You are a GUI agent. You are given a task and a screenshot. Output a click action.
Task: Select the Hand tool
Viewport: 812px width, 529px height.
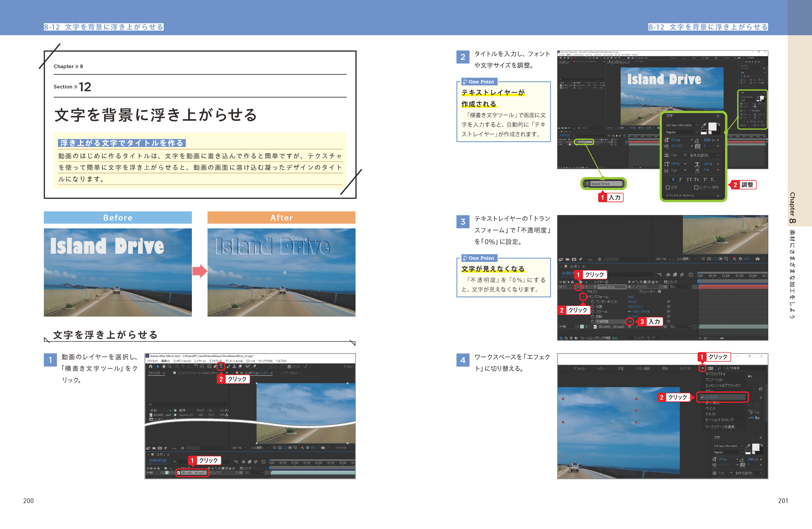(x=164, y=367)
